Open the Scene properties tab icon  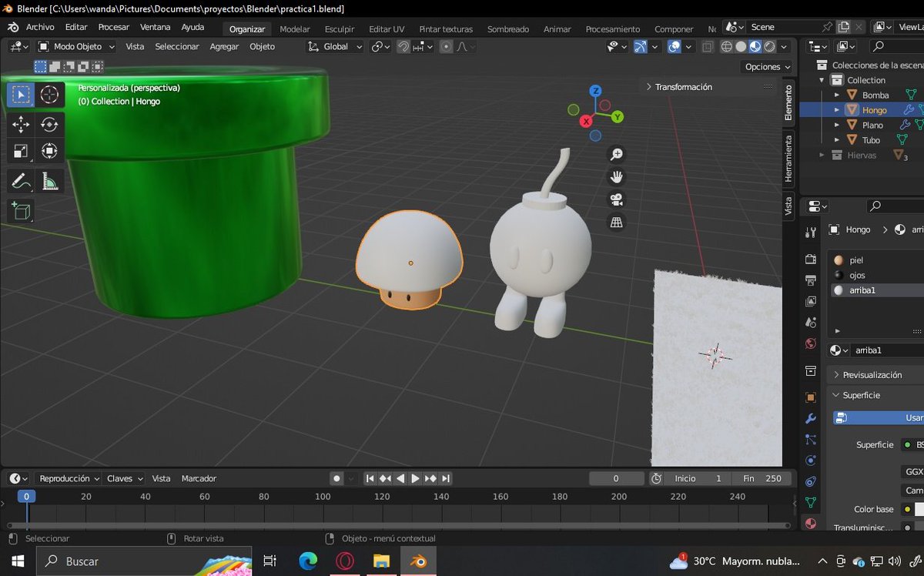point(810,323)
